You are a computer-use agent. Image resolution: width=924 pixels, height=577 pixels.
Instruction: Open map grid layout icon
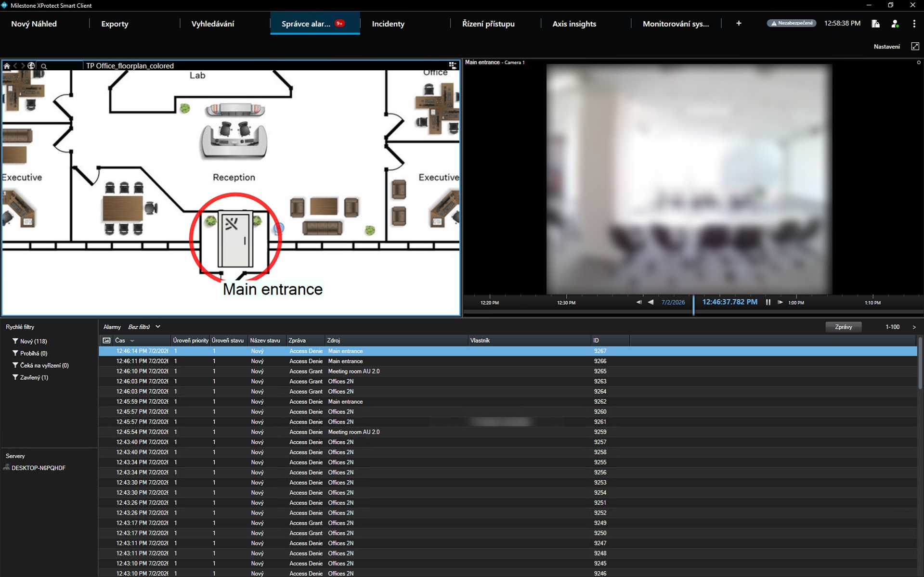pyautogui.click(x=452, y=65)
